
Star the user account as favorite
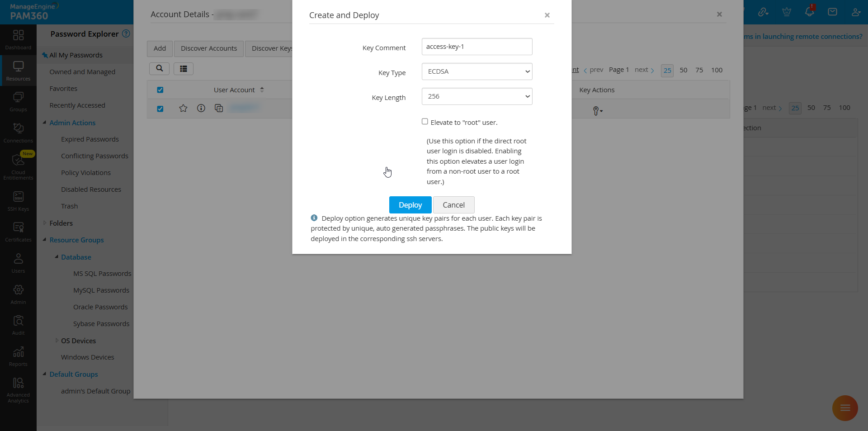(x=183, y=108)
